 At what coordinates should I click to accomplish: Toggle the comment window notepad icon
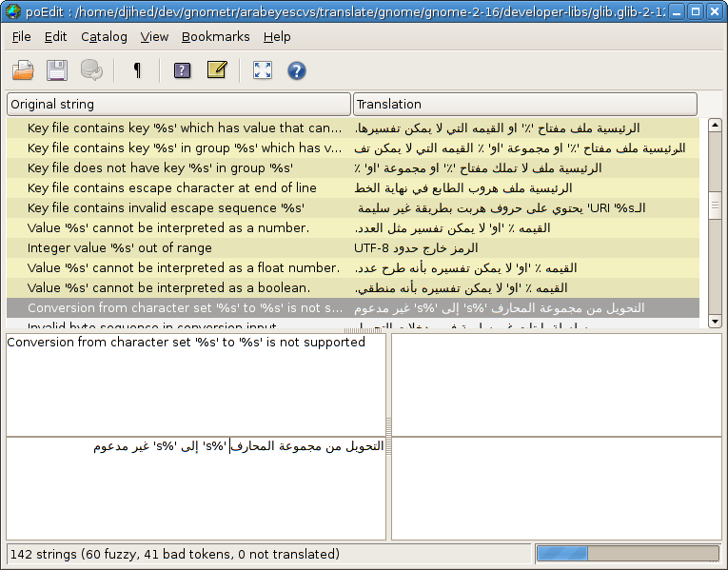click(x=217, y=70)
